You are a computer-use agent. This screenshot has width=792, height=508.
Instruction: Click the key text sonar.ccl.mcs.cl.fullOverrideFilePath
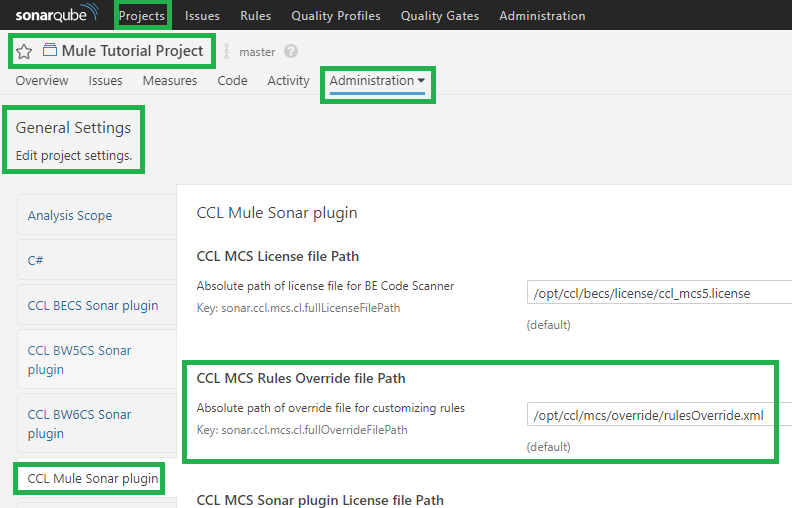(314, 430)
